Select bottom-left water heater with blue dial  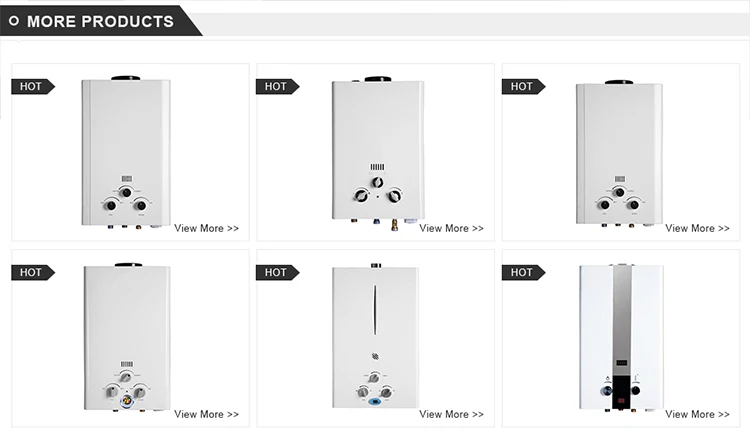pyautogui.click(x=126, y=339)
